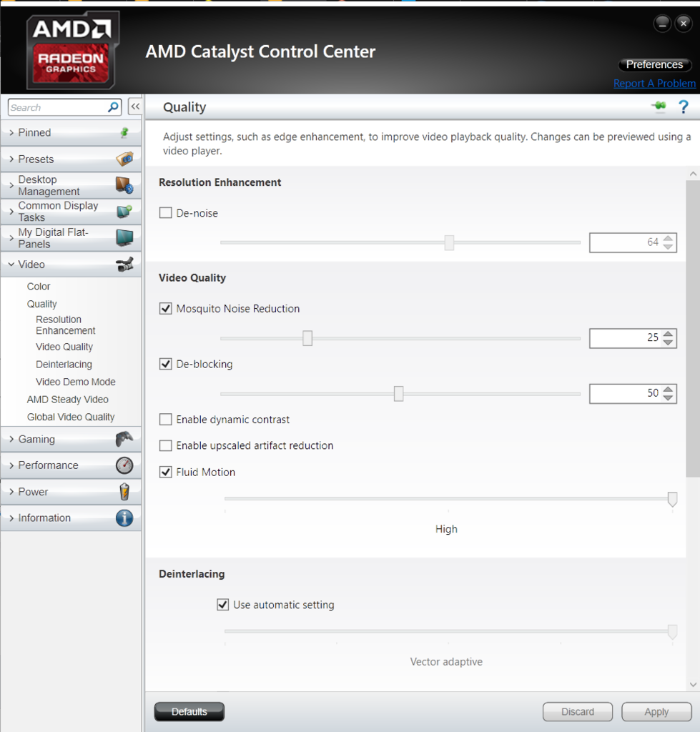Expand the Presets section

11,159
